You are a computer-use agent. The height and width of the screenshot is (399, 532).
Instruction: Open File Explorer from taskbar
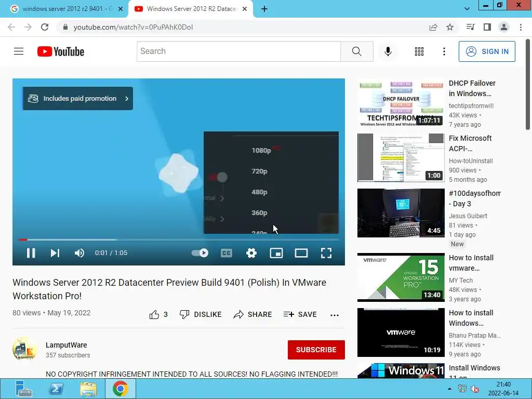(x=88, y=389)
